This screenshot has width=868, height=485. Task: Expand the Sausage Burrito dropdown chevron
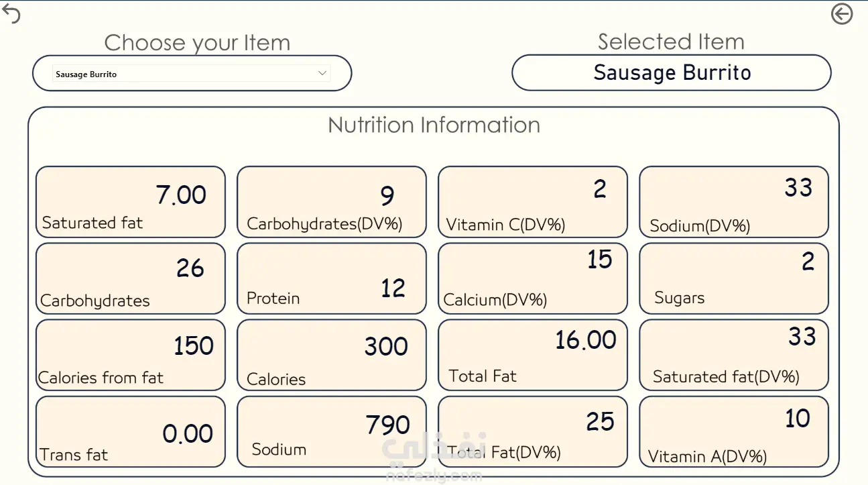pyautogui.click(x=322, y=73)
